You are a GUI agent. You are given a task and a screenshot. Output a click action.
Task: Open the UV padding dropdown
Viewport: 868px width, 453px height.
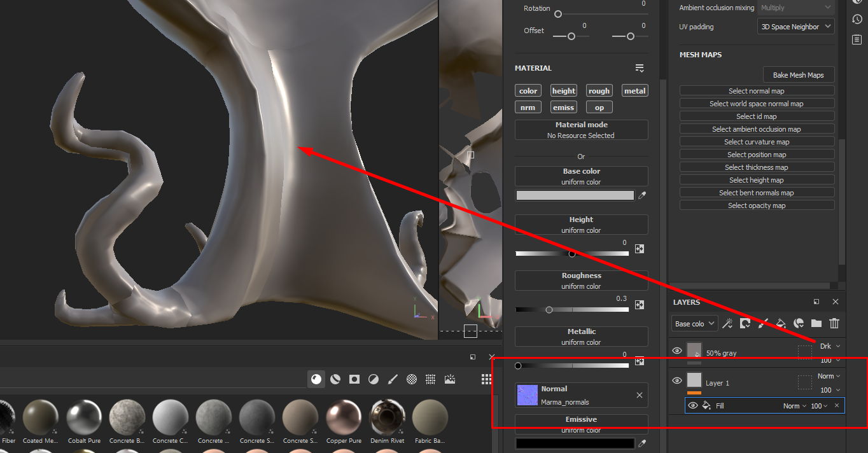796,27
